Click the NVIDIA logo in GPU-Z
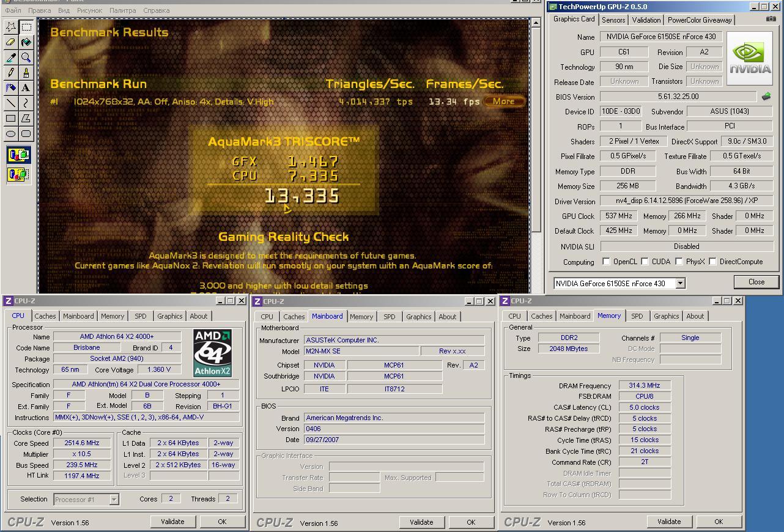This screenshot has height=532, width=784. click(x=750, y=58)
